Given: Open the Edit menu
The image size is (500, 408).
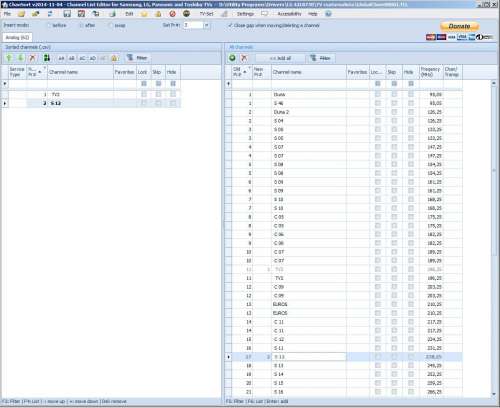Looking at the screenshot, I should [x=129, y=14].
